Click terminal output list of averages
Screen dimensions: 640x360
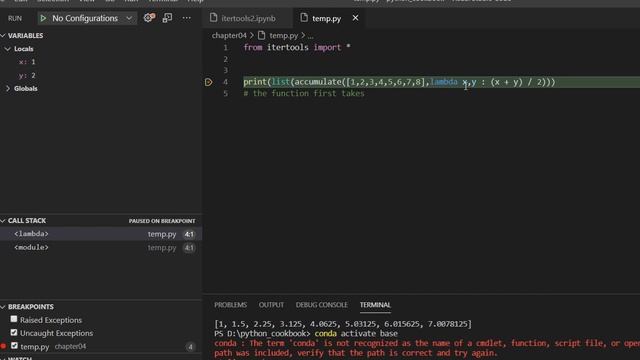pyautogui.click(x=343, y=324)
